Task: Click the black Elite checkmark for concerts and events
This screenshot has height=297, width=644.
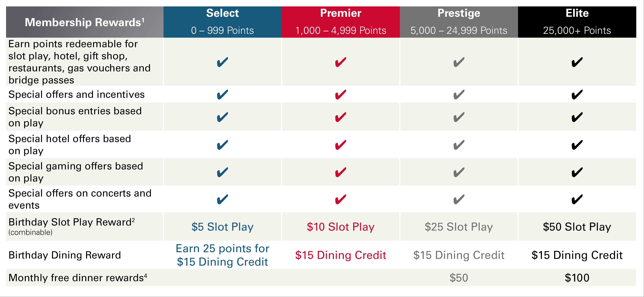Action: click(577, 199)
